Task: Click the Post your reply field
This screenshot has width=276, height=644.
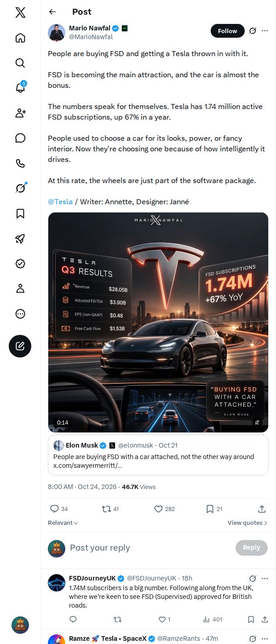Action: pyautogui.click(x=149, y=547)
